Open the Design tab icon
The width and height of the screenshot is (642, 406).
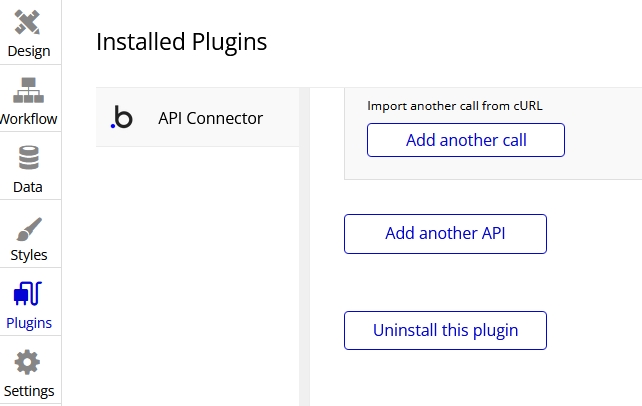click(x=28, y=22)
